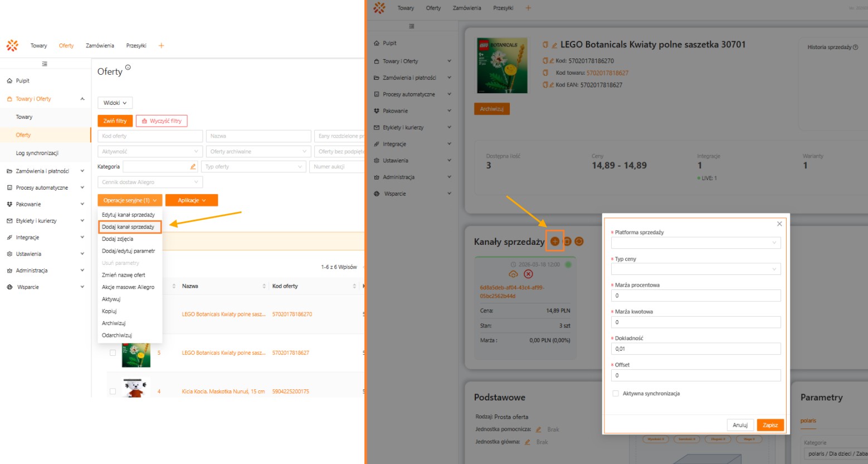
Task: Select Akcje masowe: Allegro menu entry
Action: [x=128, y=287]
